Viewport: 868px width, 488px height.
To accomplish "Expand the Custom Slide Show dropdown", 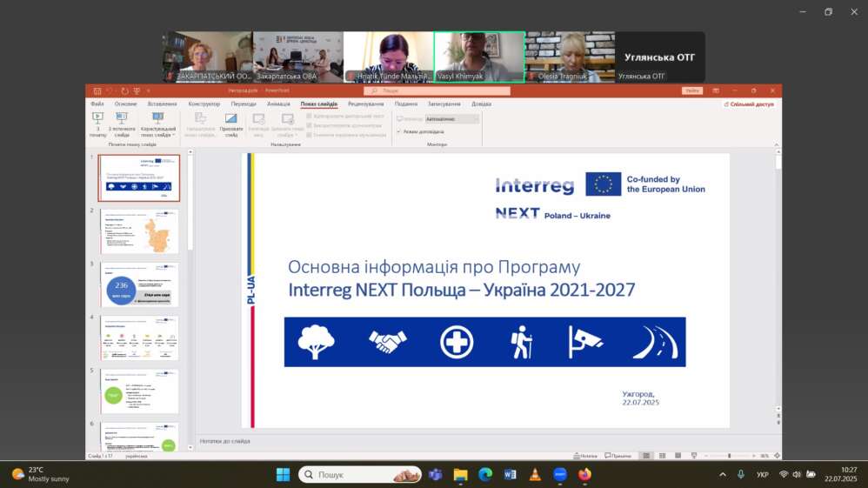I will click(158, 125).
